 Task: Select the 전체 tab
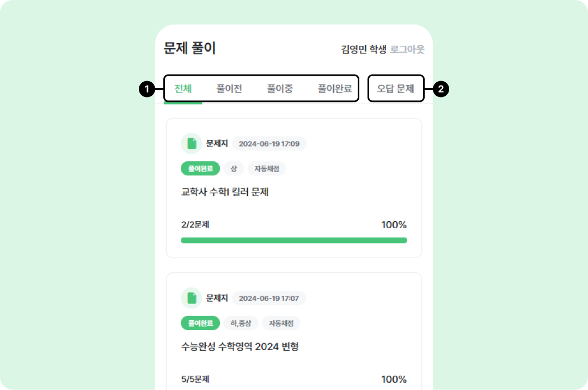pos(183,89)
